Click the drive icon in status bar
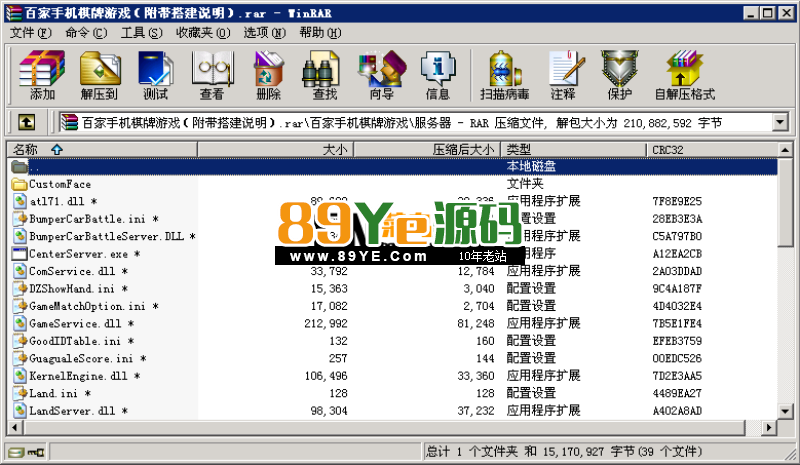Image resolution: width=800 pixels, height=465 pixels. pyautogui.click(x=16, y=452)
